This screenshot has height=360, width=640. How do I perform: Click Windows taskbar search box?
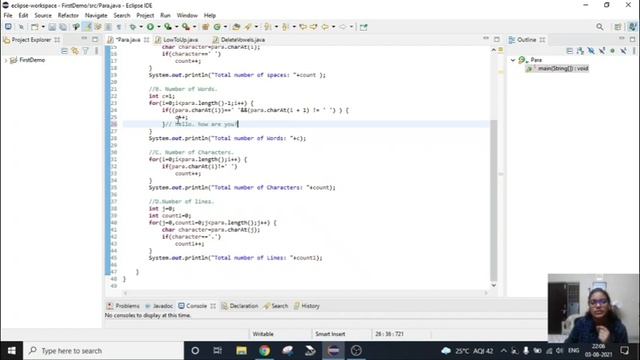pyautogui.click(x=104, y=351)
